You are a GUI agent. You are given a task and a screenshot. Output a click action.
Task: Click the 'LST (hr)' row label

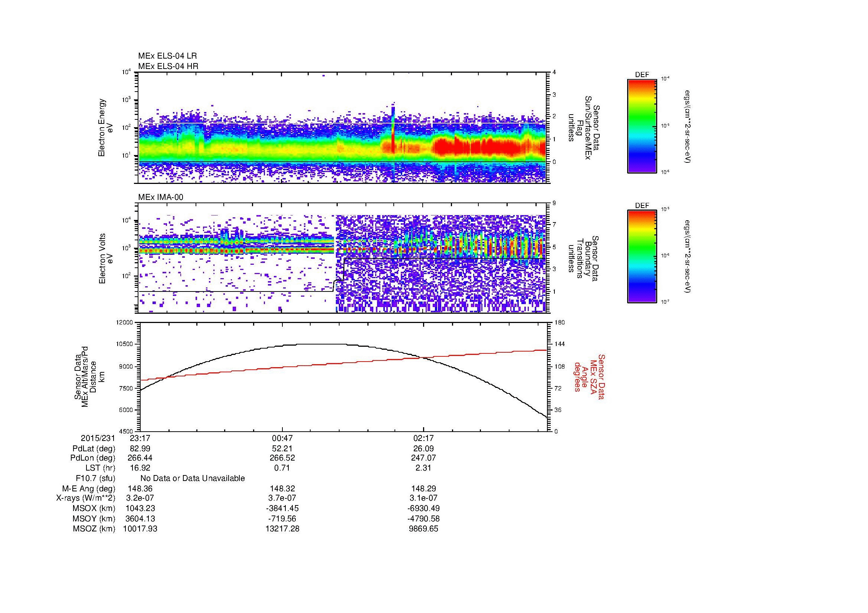point(100,468)
